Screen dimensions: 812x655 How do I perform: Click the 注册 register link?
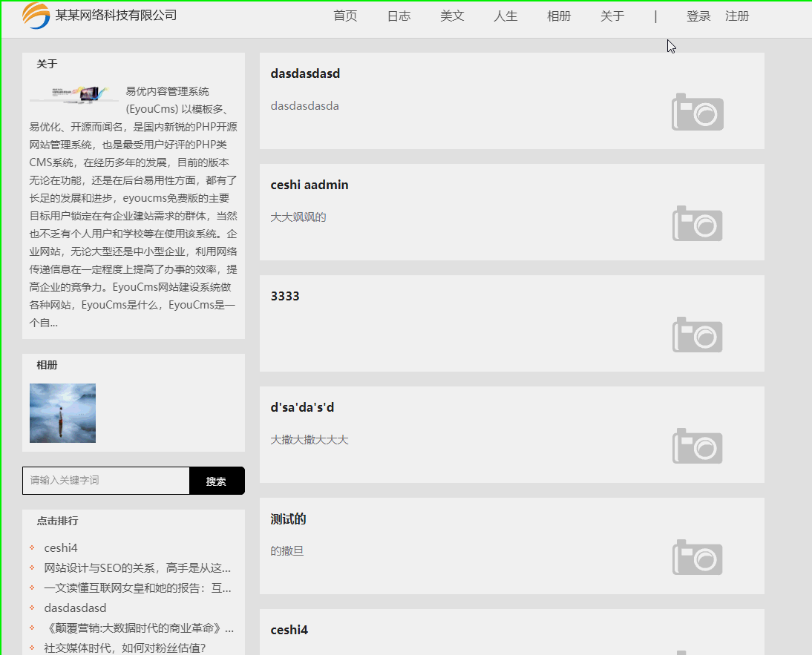(737, 16)
